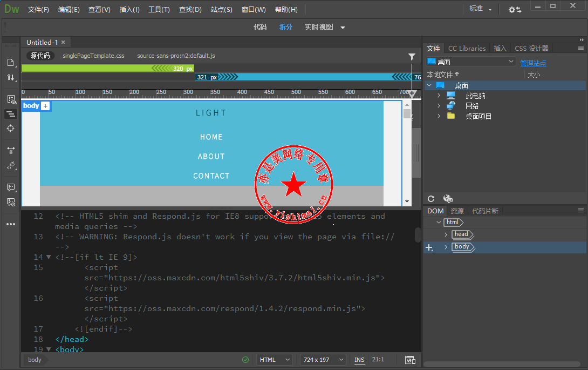Click the globe server connection icon in Files panel
Screen dimensions: 588x370
[x=448, y=199]
